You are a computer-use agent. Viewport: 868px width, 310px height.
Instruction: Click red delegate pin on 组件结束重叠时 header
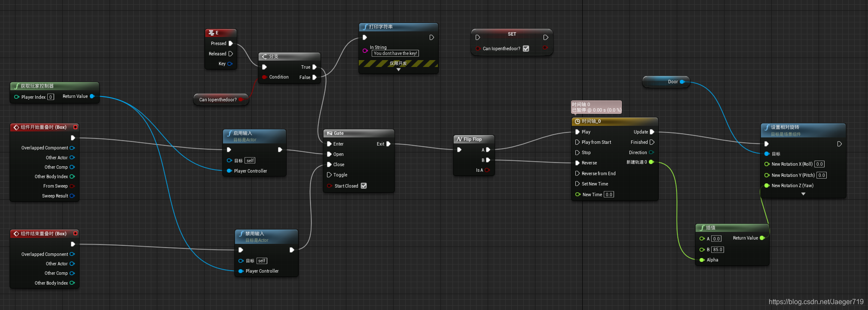(x=76, y=234)
